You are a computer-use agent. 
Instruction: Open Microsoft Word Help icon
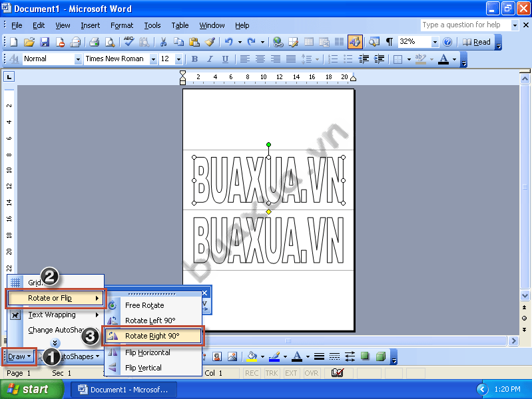[447, 42]
